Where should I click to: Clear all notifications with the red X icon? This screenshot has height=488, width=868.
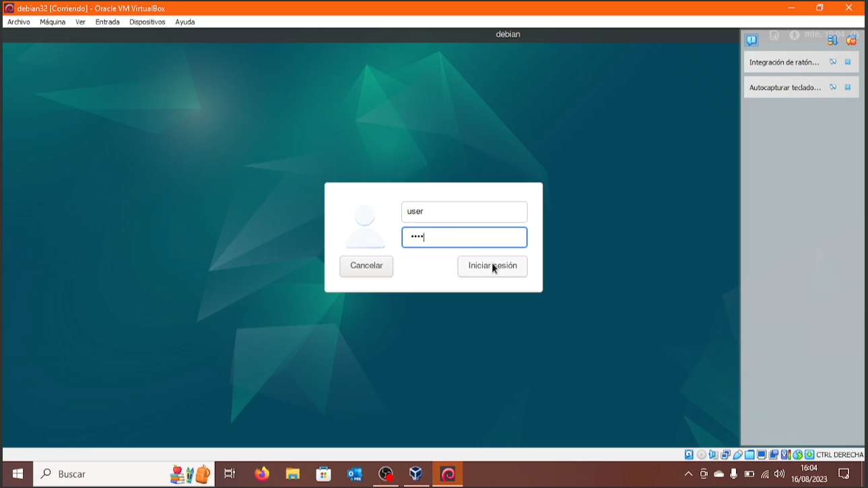(851, 40)
